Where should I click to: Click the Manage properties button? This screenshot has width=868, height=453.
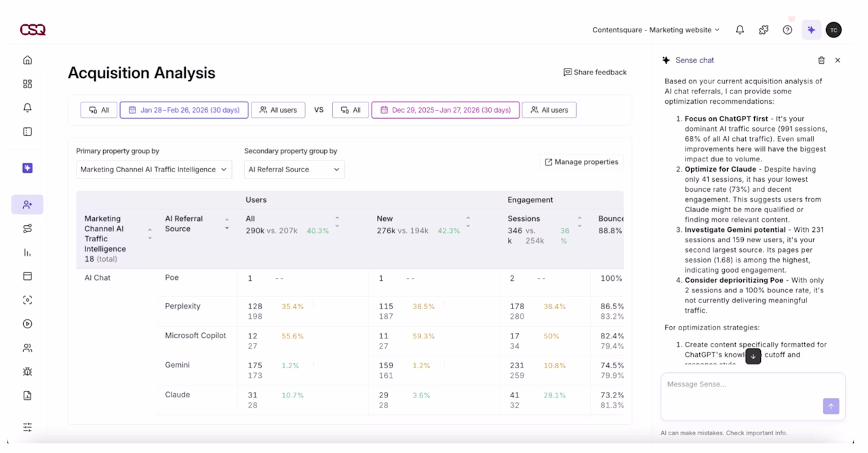coord(581,162)
